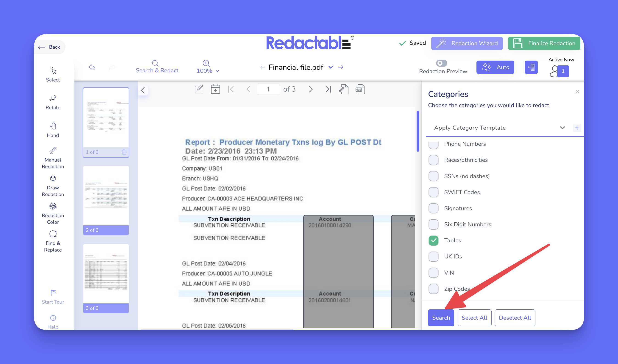Click the undo arrow icon
The width and height of the screenshot is (618, 364).
point(92,67)
